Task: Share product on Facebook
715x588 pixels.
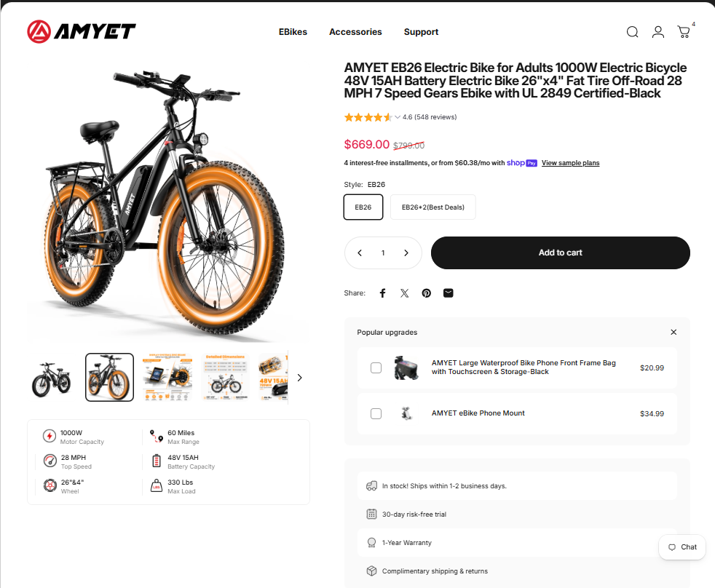Action: click(382, 293)
